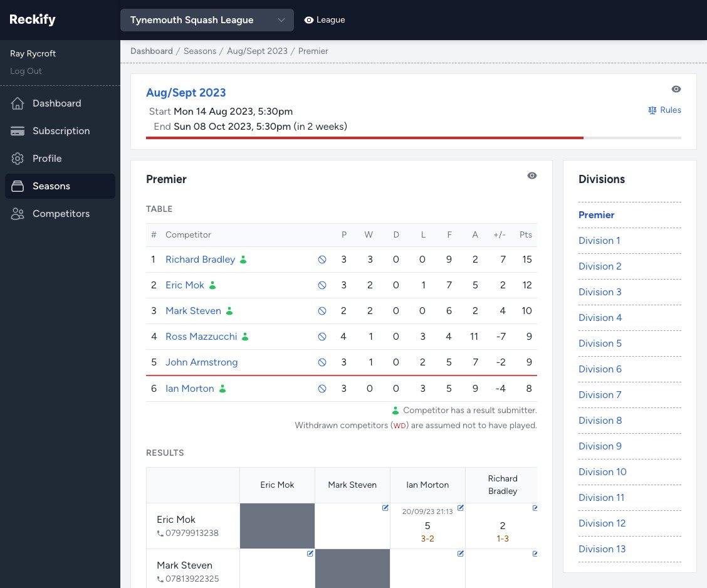Edit Eric Mok vs Ian Morton result
Screen dimensions: 707x588
[x=460, y=508]
